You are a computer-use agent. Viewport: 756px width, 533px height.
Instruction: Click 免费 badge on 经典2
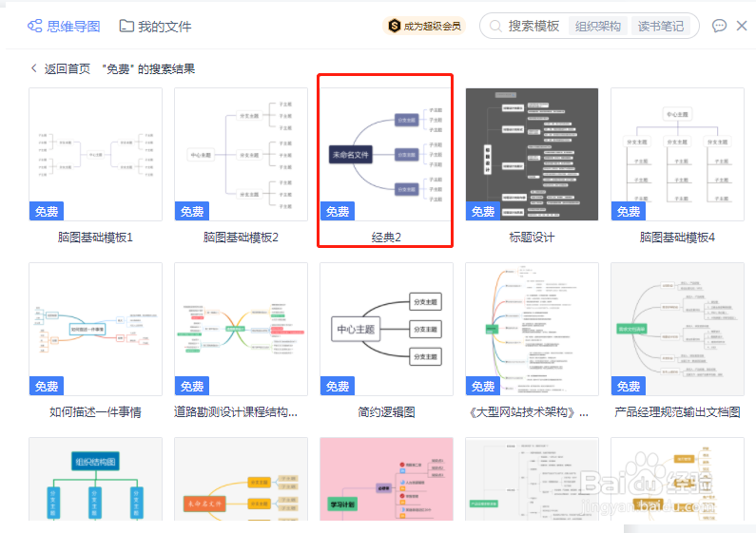338,212
